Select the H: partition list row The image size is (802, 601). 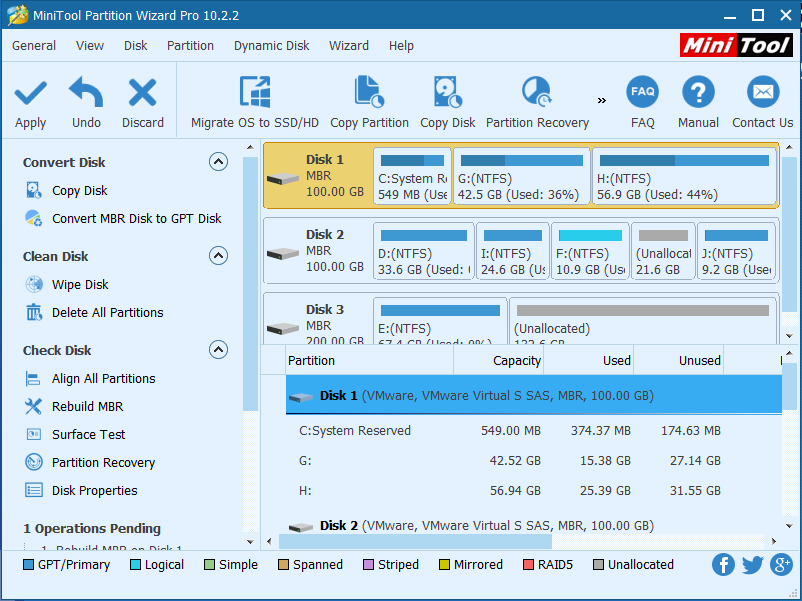click(533, 491)
